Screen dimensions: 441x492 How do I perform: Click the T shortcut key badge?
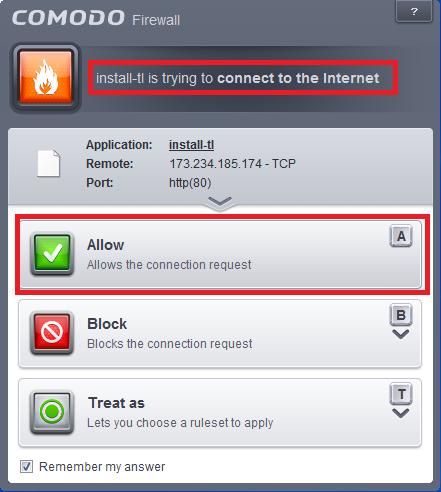(401, 394)
